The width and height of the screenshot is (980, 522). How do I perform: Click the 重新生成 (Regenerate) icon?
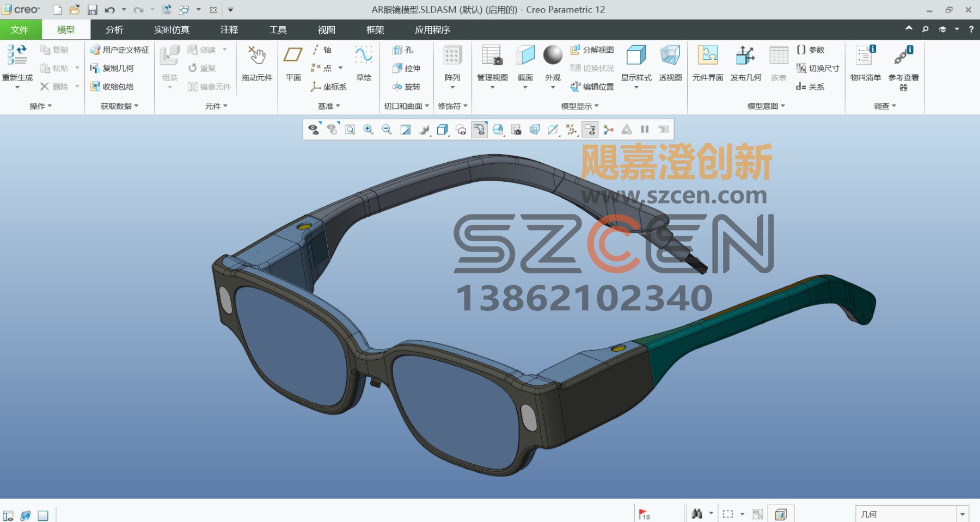pyautogui.click(x=17, y=55)
